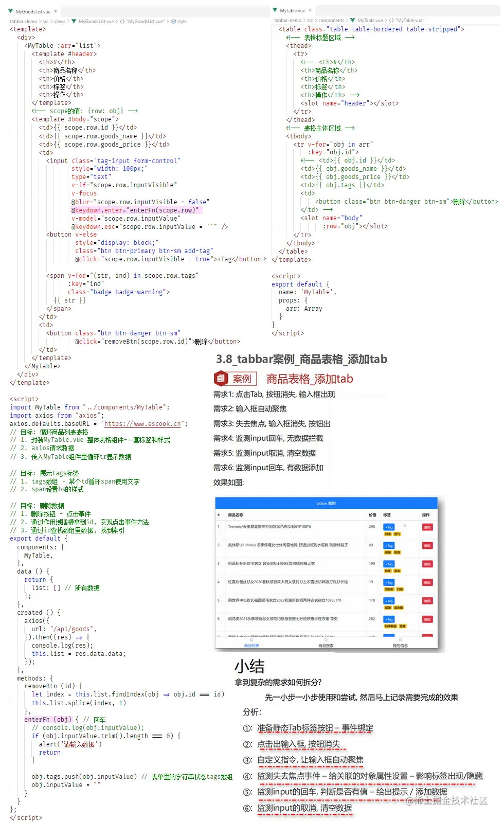Open 'components' folder in right breadcrumb
The image size is (504, 822).
click(331, 21)
